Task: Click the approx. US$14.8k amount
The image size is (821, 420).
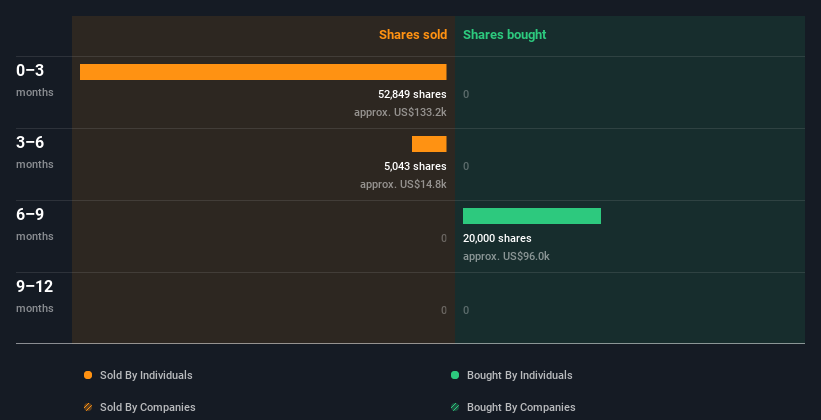Action: 403,184
